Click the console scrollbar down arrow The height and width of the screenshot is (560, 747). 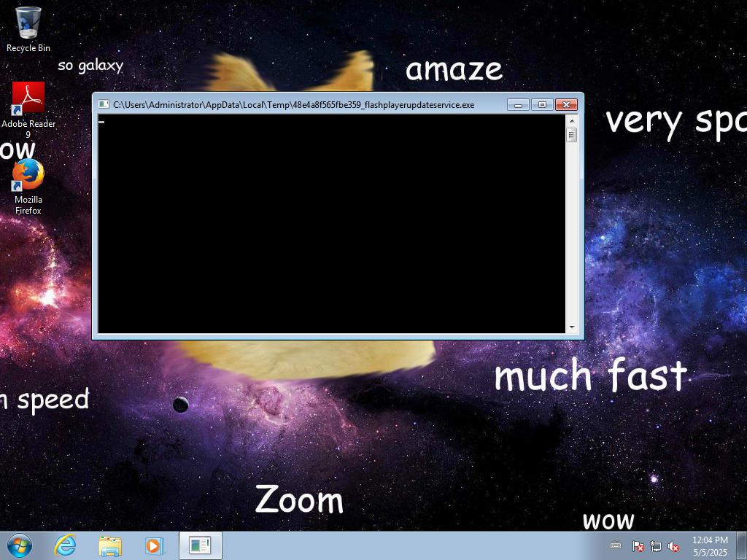click(572, 327)
